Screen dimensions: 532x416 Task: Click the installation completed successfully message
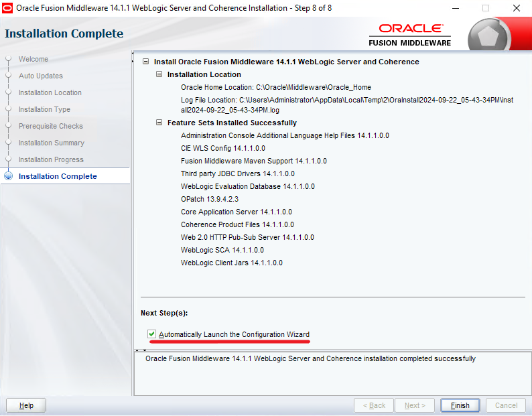coord(310,358)
